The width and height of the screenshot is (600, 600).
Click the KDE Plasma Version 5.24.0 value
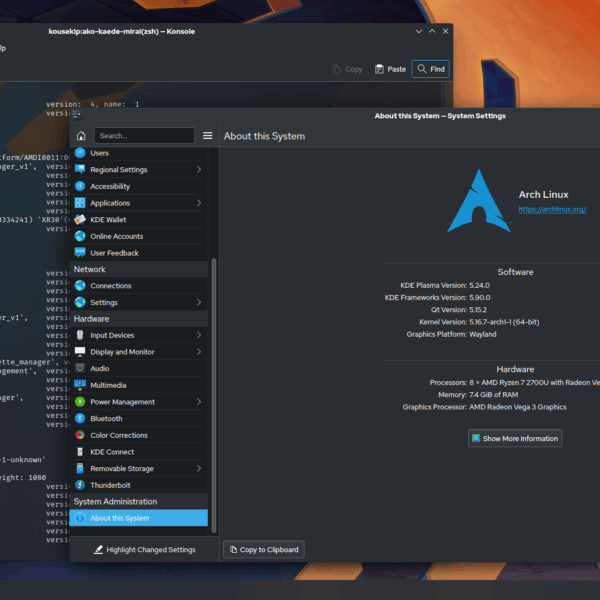pyautogui.click(x=479, y=285)
